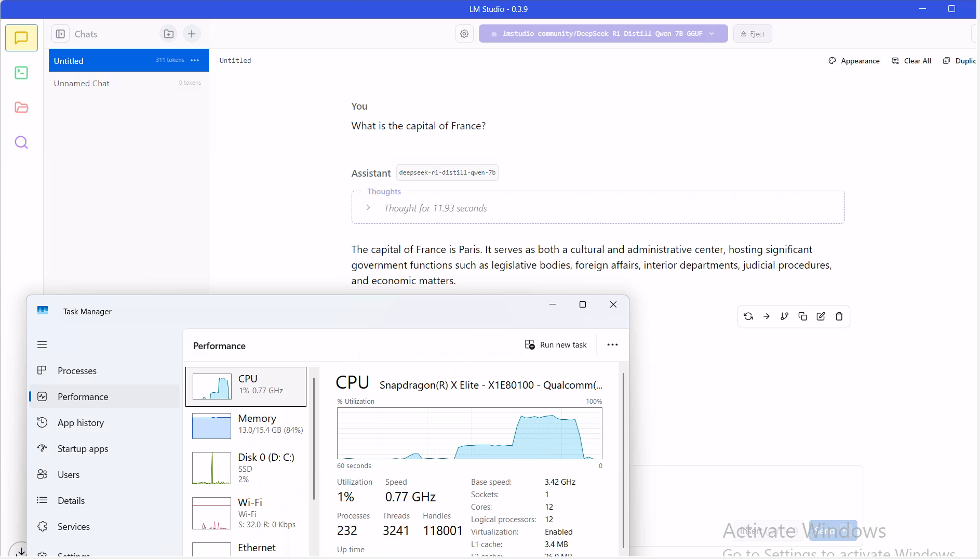The height and width of the screenshot is (559, 980).
Task: Create a new chat folder
Action: pyautogui.click(x=169, y=34)
